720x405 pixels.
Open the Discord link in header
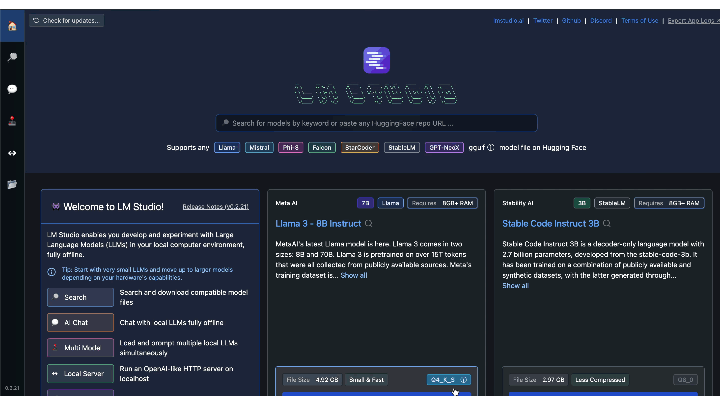click(600, 20)
